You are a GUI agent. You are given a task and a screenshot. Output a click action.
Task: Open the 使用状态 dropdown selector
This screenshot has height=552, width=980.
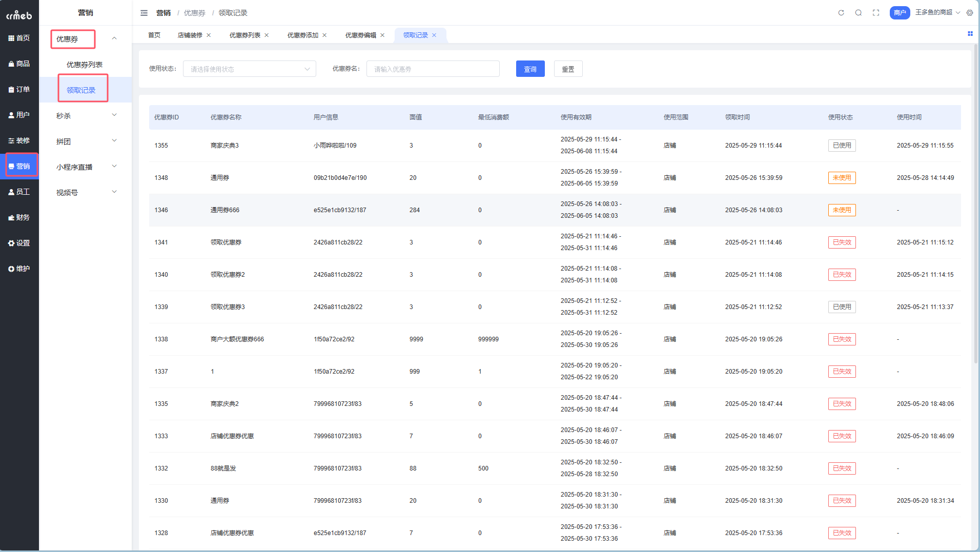pyautogui.click(x=249, y=69)
